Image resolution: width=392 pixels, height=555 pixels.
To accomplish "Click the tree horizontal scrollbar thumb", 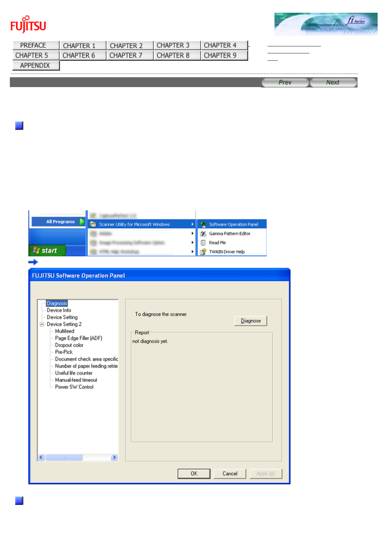I will pos(64,457).
